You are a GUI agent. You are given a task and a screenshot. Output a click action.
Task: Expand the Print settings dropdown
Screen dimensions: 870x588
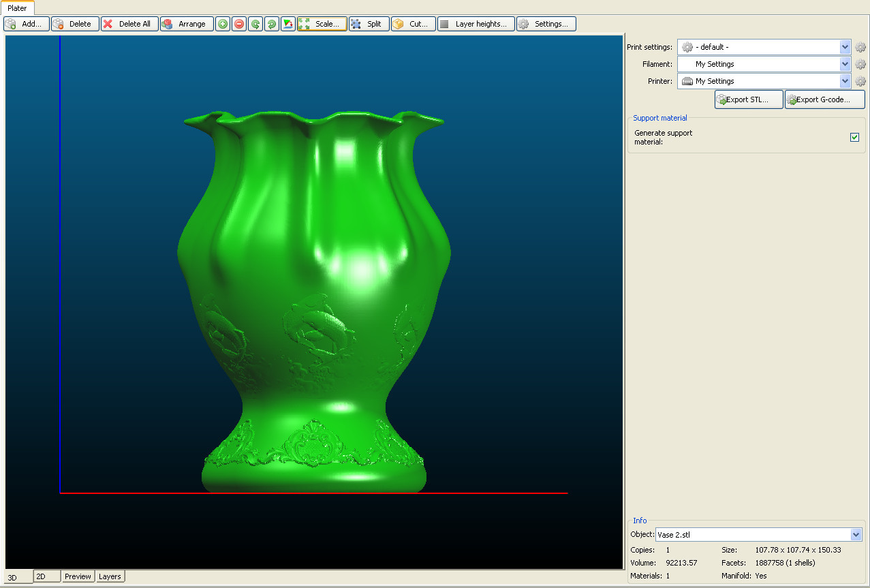(x=845, y=47)
